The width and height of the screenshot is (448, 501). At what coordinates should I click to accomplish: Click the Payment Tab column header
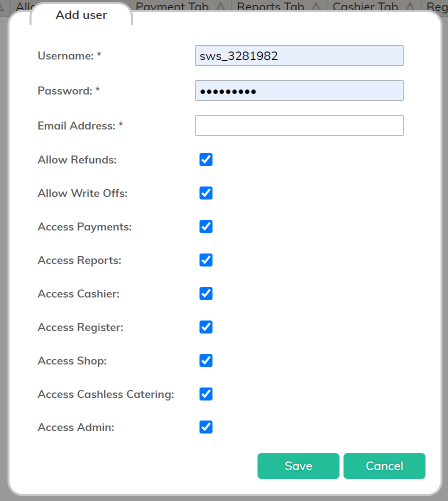tap(172, 6)
